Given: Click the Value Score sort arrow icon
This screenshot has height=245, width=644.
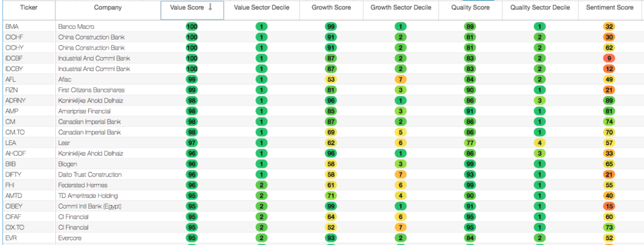Looking at the screenshot, I should coord(210,8).
